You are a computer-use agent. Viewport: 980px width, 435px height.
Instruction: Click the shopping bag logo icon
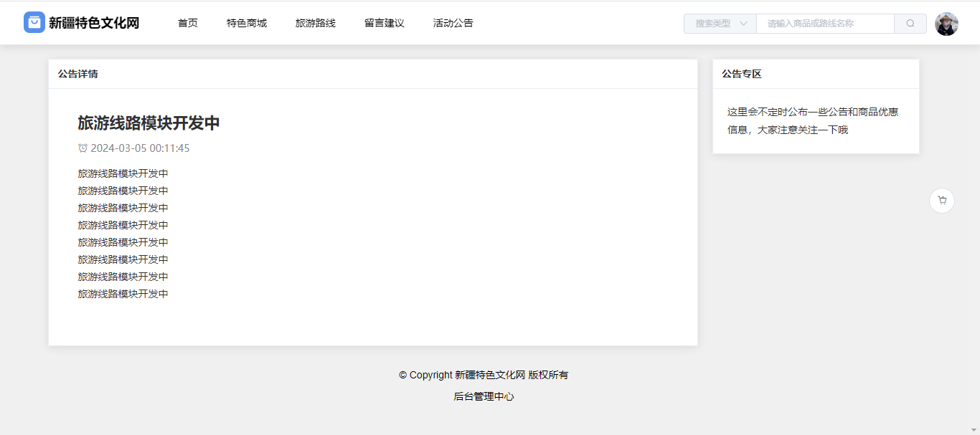coord(34,23)
